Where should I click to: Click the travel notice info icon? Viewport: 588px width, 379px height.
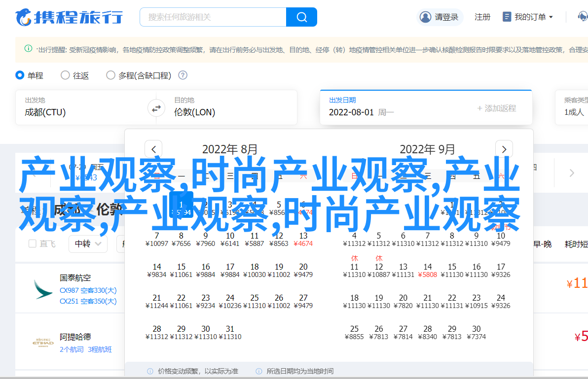tap(28, 49)
